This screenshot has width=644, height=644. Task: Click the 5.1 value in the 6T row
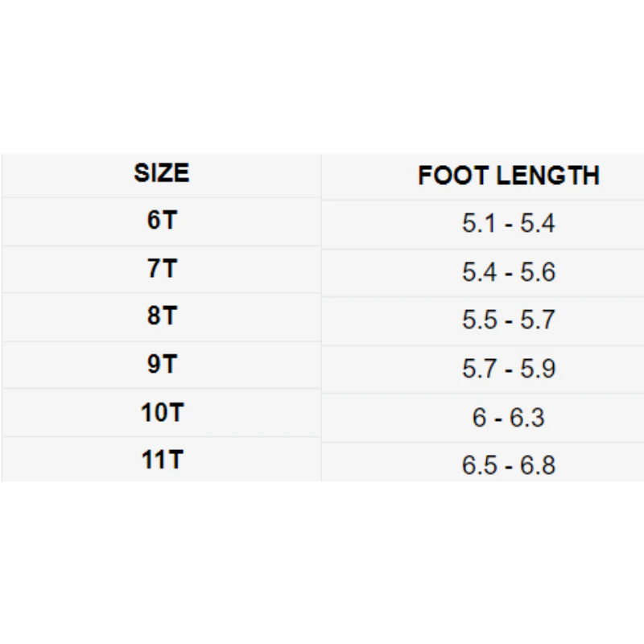coord(479,224)
